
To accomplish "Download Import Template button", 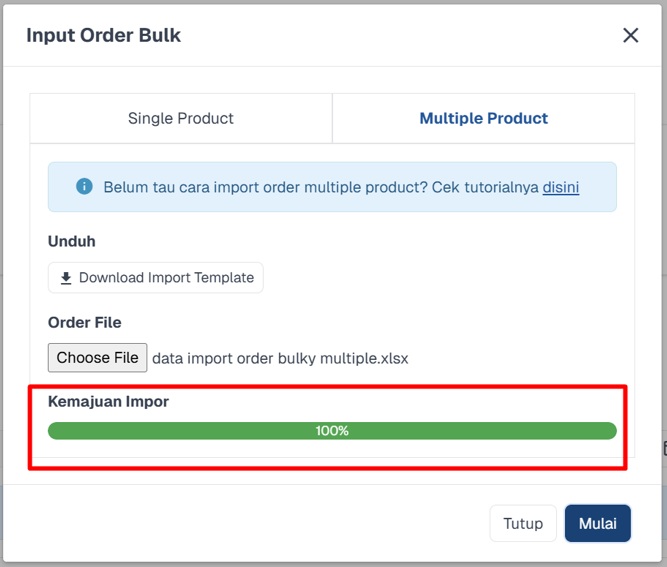I will click(x=156, y=278).
